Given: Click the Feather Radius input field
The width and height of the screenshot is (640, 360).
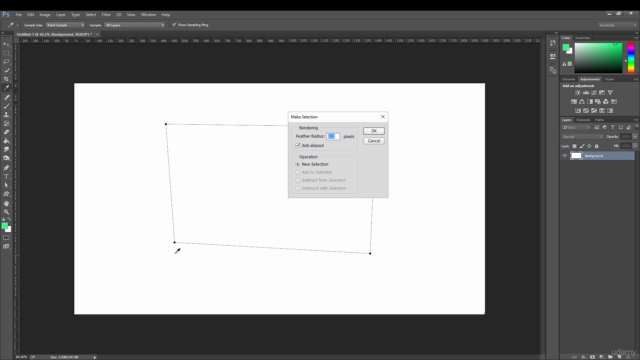Looking at the screenshot, I should pyautogui.click(x=333, y=136).
